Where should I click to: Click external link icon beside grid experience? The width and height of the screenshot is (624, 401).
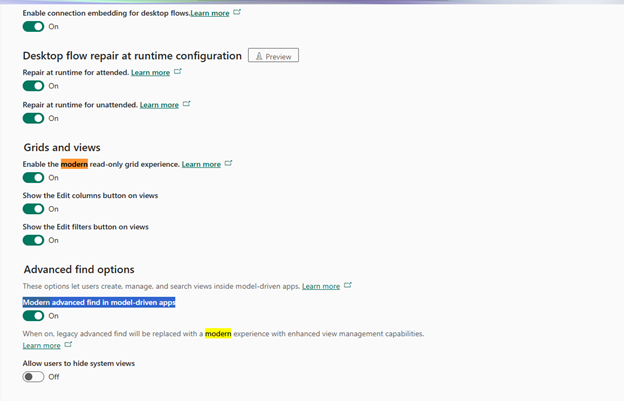(x=228, y=163)
